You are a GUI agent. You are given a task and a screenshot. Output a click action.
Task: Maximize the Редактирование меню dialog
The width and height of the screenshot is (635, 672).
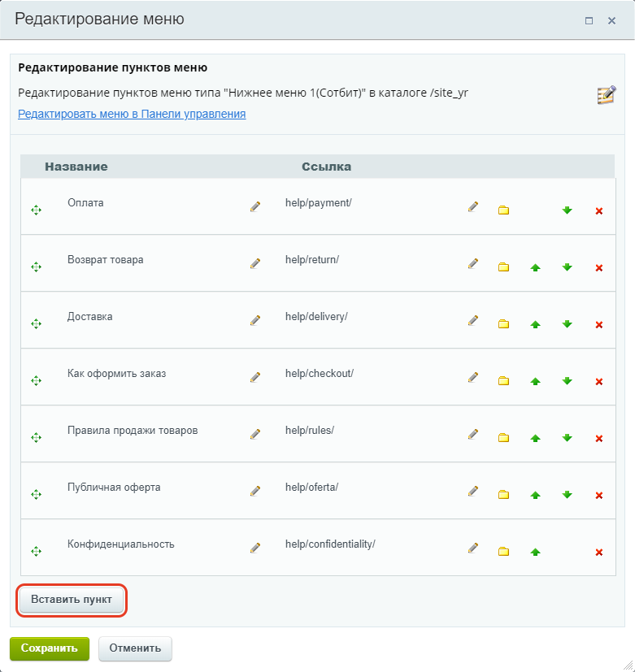click(589, 20)
